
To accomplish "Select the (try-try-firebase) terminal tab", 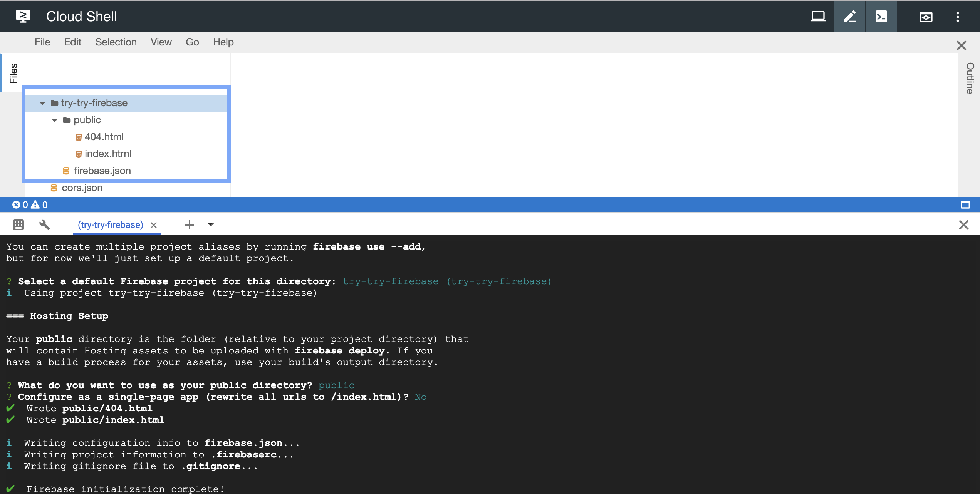I will 110,224.
